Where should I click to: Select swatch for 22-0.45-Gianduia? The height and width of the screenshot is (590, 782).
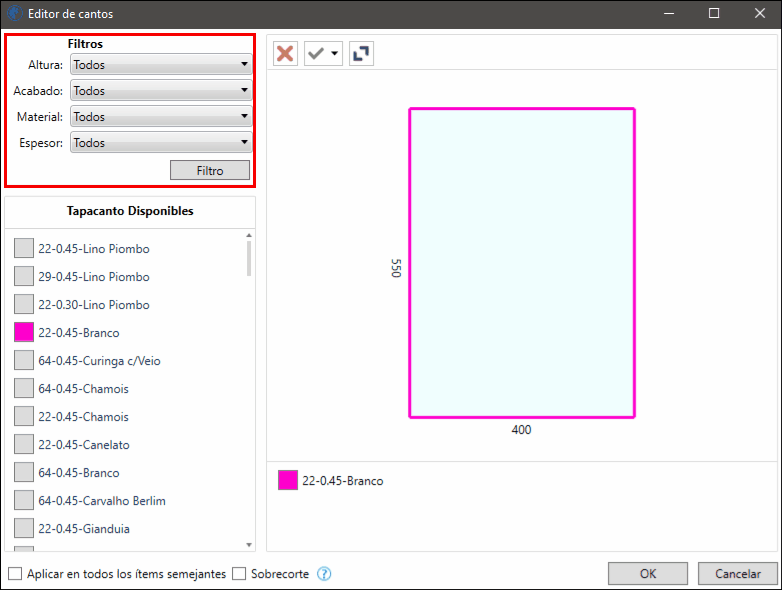(x=24, y=528)
